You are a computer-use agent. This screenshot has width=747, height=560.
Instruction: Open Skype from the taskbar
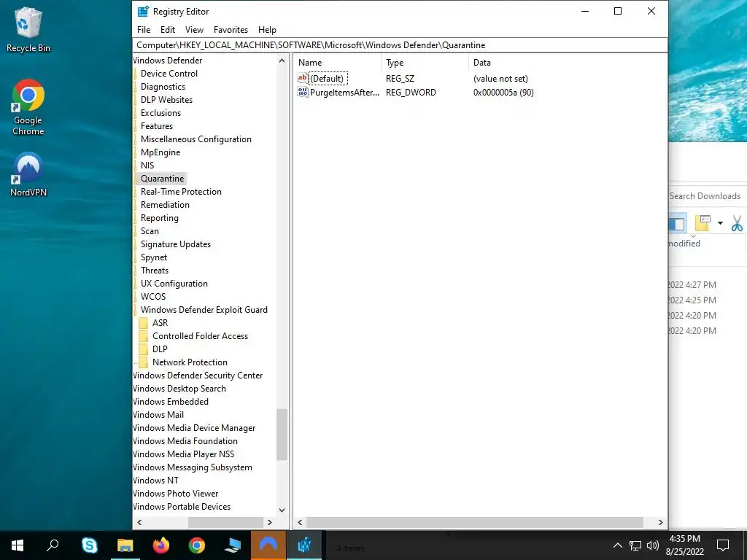tap(89, 545)
